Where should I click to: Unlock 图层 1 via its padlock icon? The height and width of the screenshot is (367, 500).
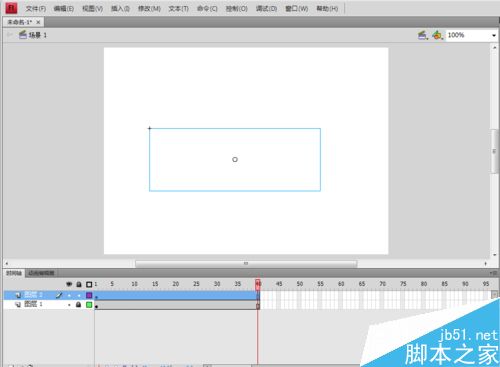(79, 305)
